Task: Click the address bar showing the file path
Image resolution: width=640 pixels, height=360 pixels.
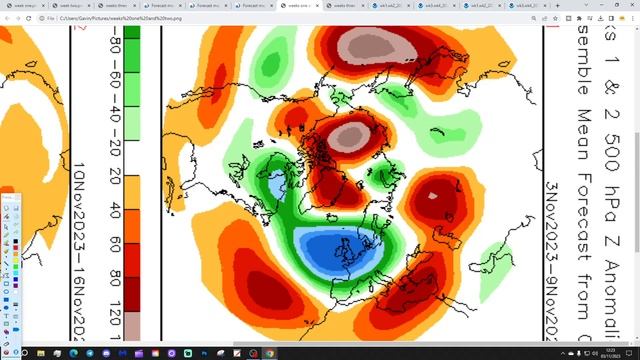Action: coord(286,18)
